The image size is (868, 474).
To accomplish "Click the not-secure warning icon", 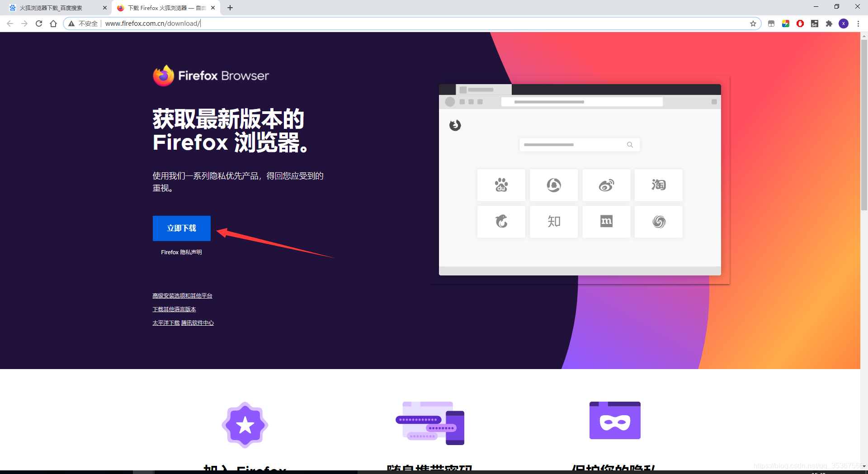I will 71,24.
